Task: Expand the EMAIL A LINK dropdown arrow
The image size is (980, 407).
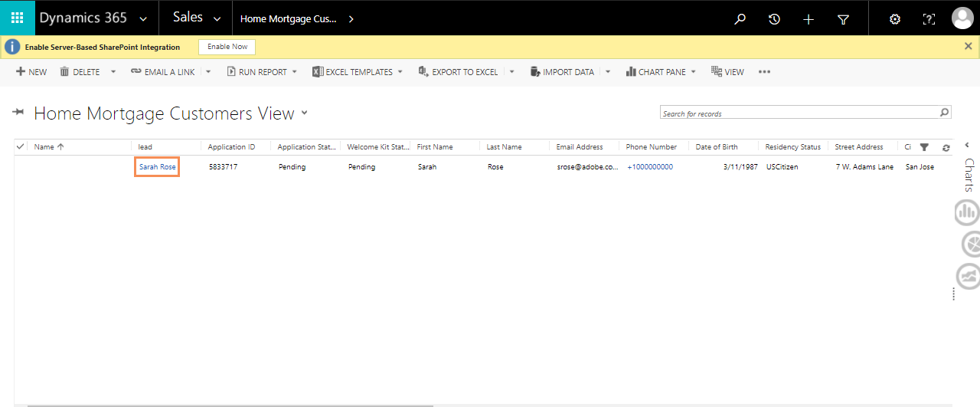Action: tap(208, 72)
